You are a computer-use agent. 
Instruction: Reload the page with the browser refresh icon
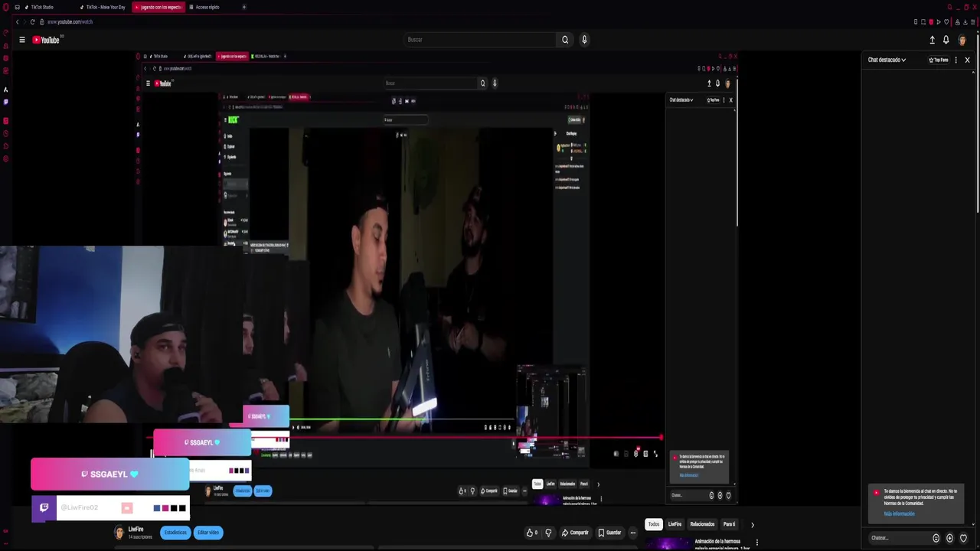click(x=32, y=21)
